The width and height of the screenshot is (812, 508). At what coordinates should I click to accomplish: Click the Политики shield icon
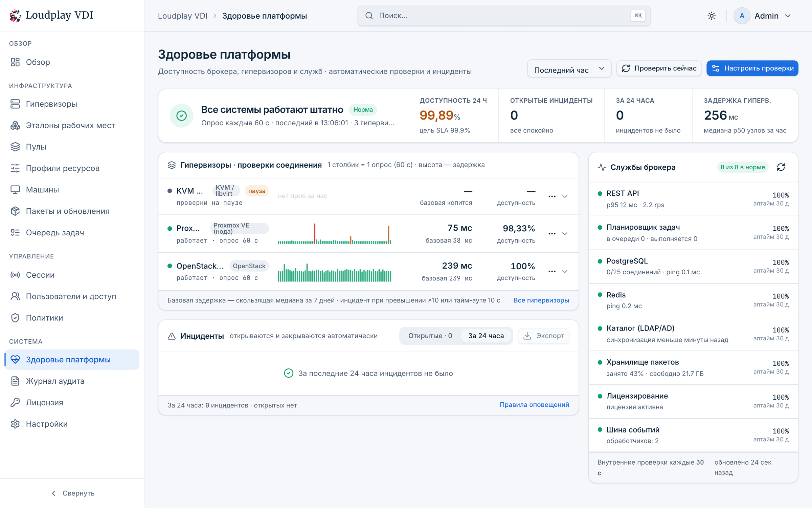(x=15, y=318)
